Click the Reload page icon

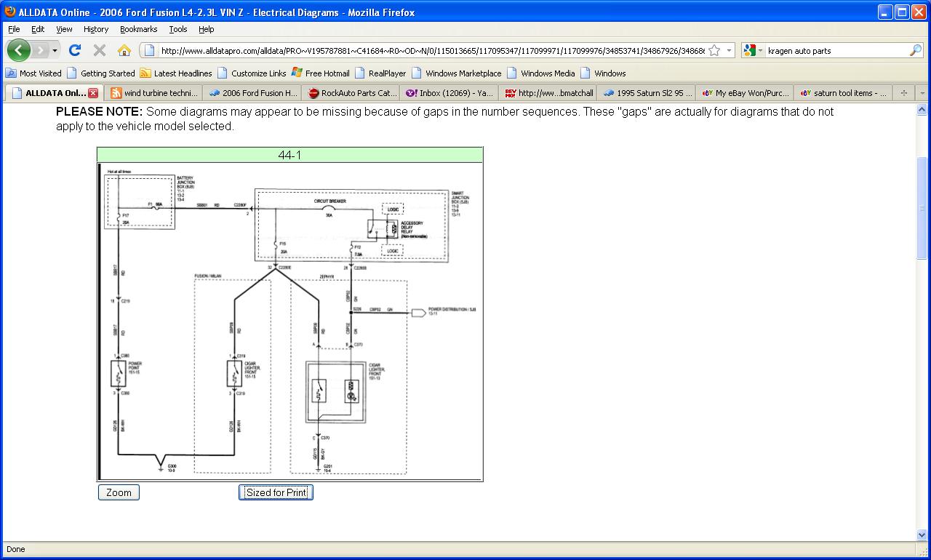click(x=74, y=50)
